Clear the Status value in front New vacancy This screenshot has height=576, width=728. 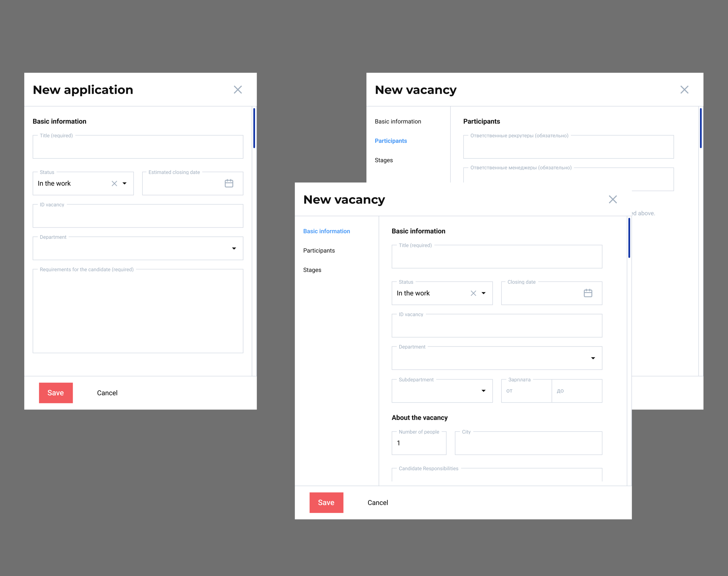[473, 293]
